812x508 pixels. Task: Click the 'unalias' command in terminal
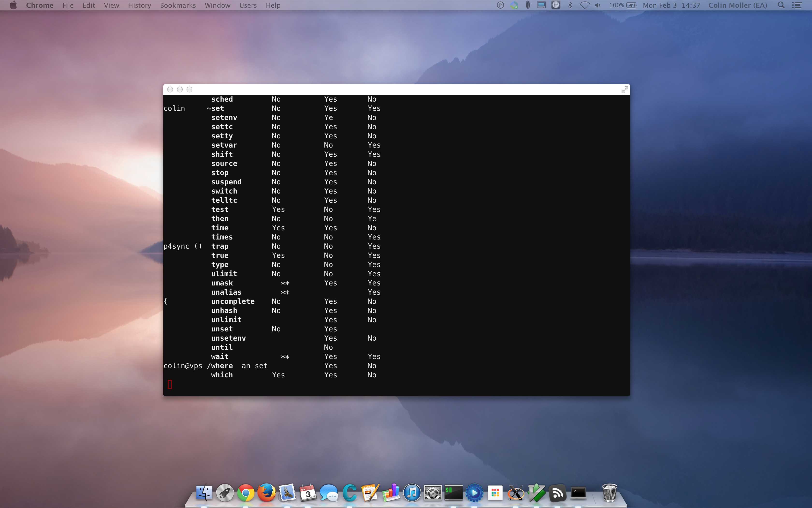click(226, 292)
